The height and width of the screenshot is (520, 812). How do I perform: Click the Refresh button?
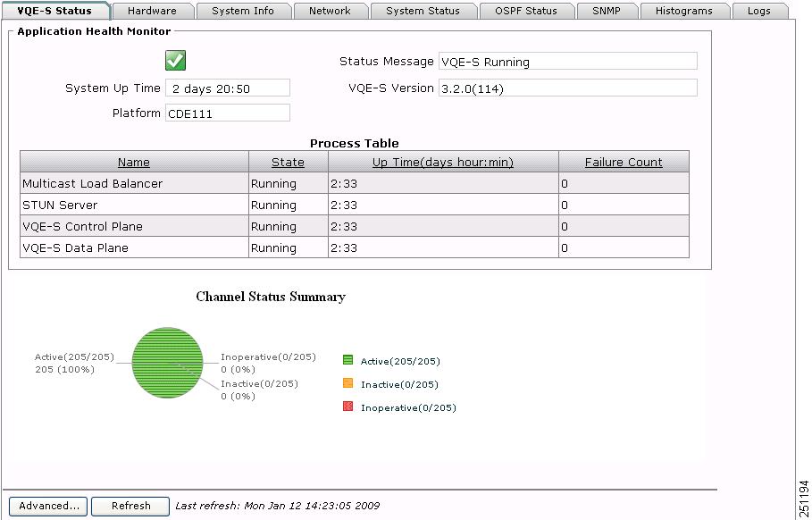pos(130,506)
